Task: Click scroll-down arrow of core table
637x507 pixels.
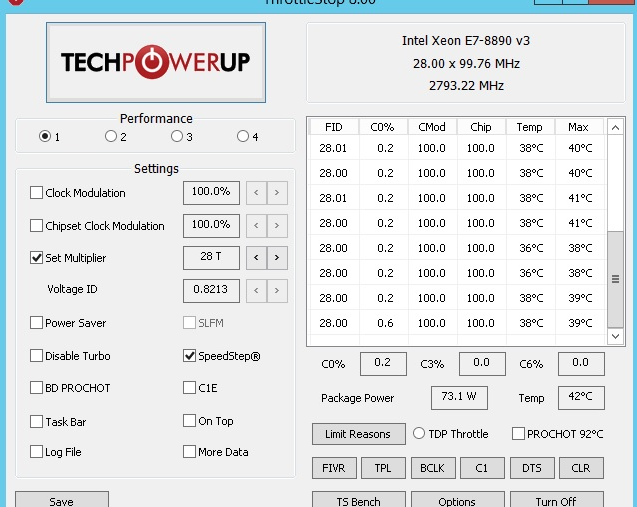Action: (x=615, y=336)
